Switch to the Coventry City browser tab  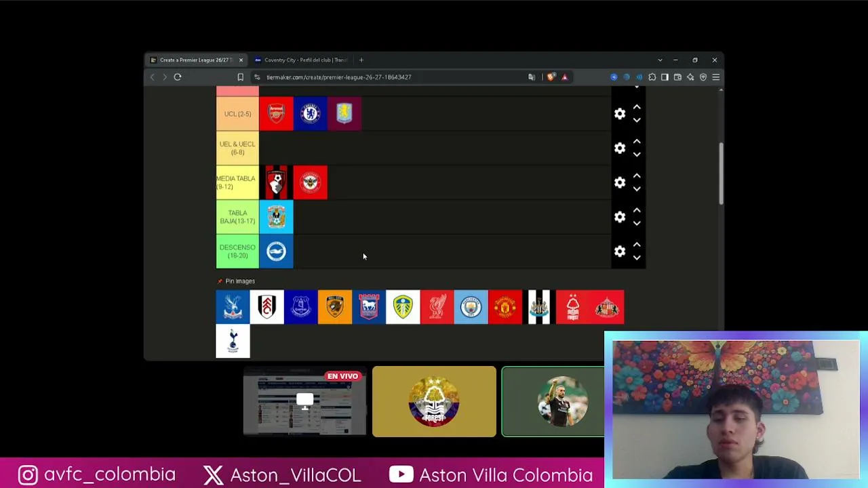303,60
